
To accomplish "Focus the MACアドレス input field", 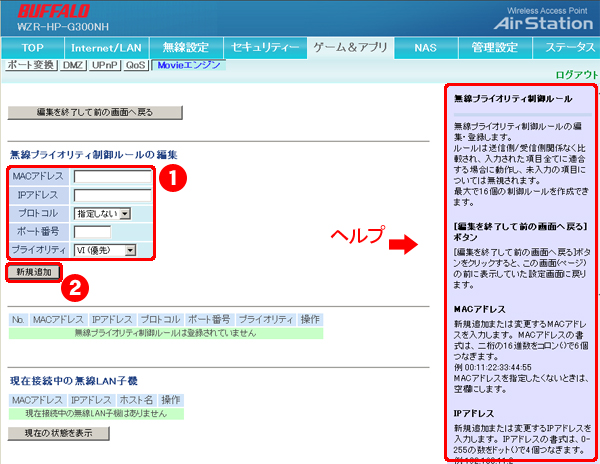I will click(112, 177).
